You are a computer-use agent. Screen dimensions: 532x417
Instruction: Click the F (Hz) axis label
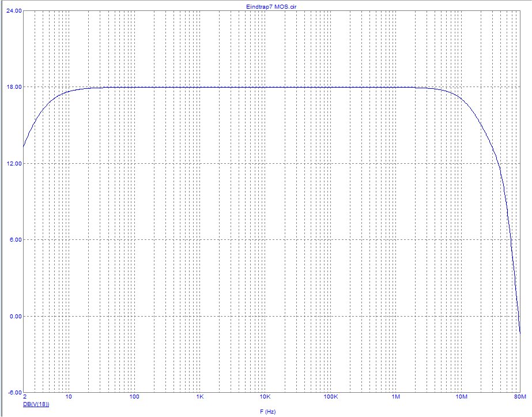point(268,412)
